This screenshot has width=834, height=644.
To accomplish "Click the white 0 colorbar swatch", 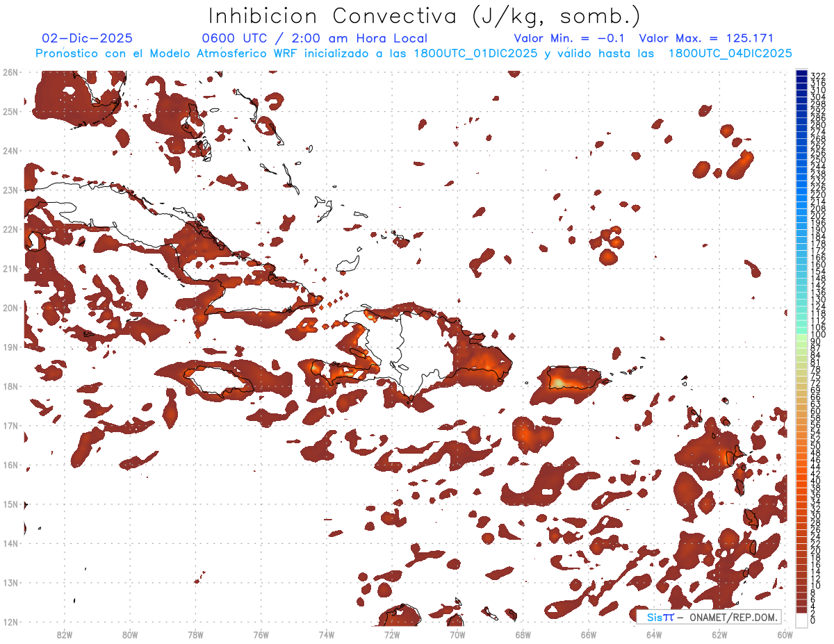I will 801,620.
